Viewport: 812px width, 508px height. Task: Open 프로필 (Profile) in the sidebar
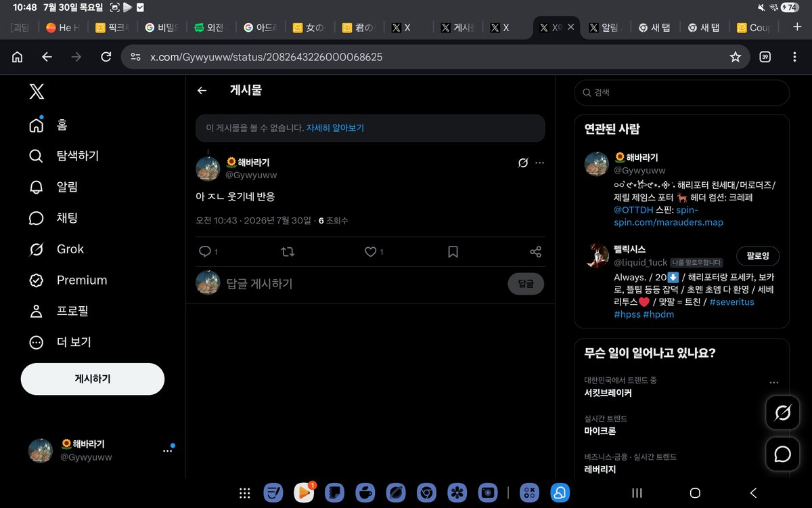click(x=58, y=311)
